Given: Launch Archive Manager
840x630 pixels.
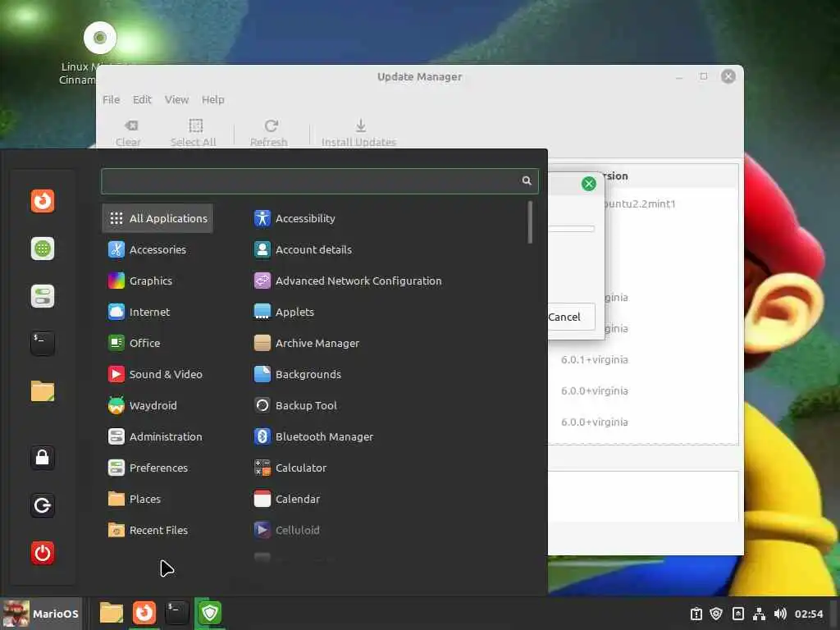Looking at the screenshot, I should pyautogui.click(x=307, y=343).
